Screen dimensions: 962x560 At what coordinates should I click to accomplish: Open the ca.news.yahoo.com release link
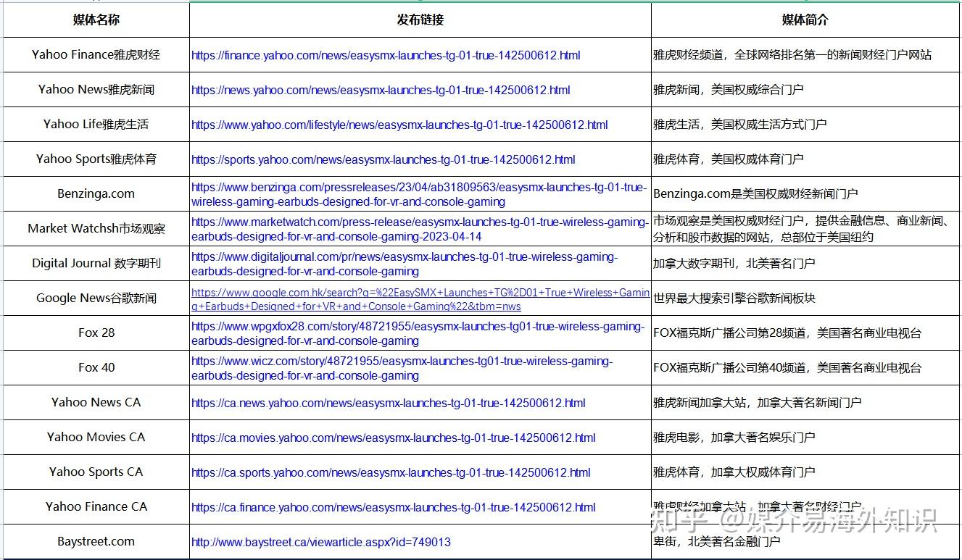[389, 403]
